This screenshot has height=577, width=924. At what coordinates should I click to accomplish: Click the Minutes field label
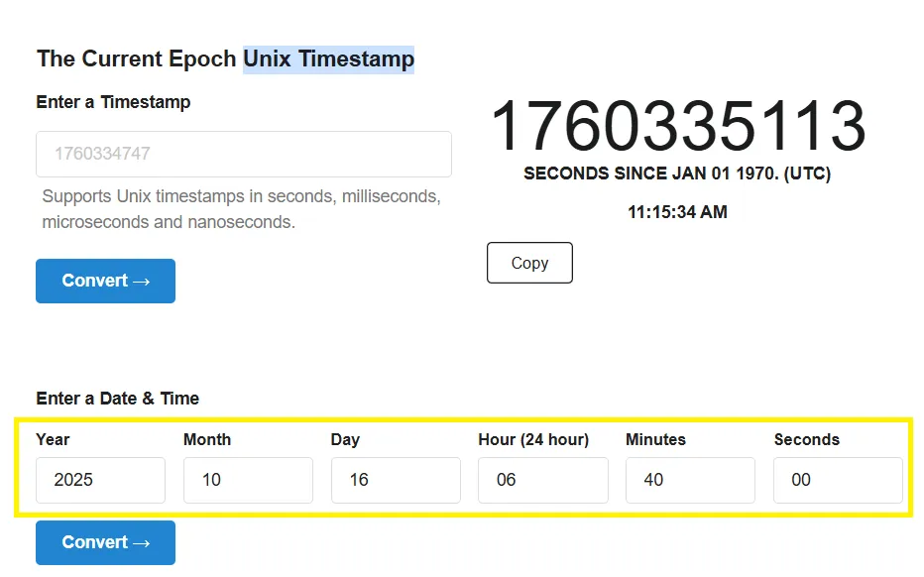point(655,439)
